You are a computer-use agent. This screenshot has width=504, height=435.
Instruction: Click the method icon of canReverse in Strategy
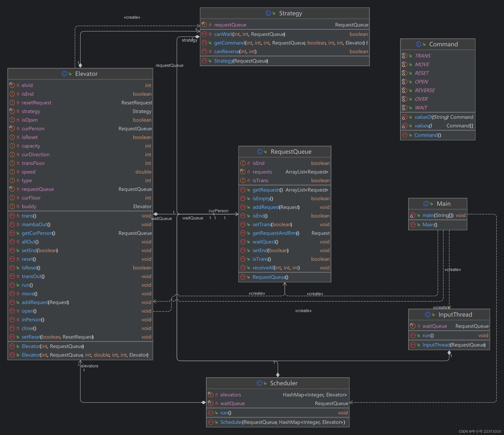pos(204,51)
